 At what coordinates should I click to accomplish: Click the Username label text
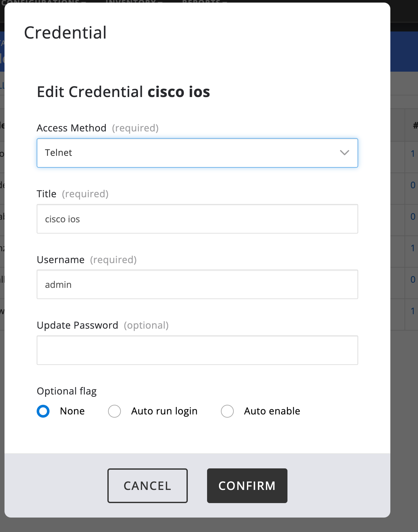[x=60, y=260]
